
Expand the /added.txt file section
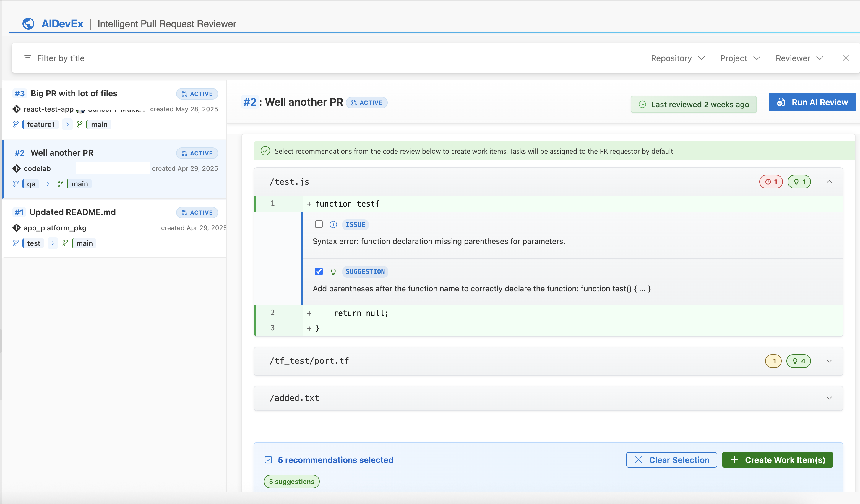[829, 398]
